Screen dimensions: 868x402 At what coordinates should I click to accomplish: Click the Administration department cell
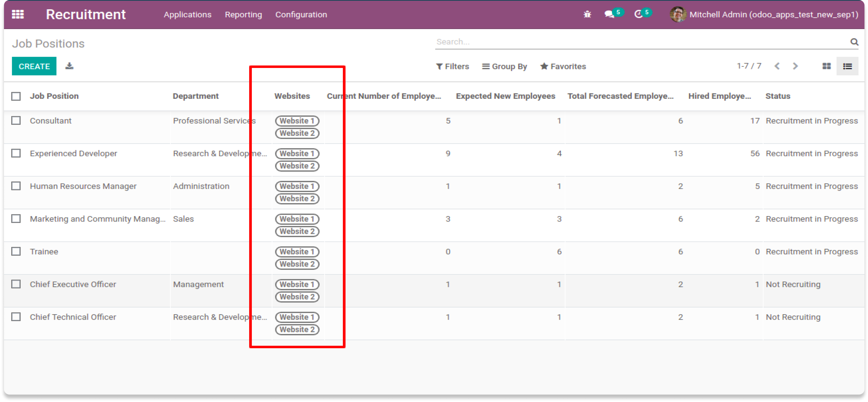(201, 186)
